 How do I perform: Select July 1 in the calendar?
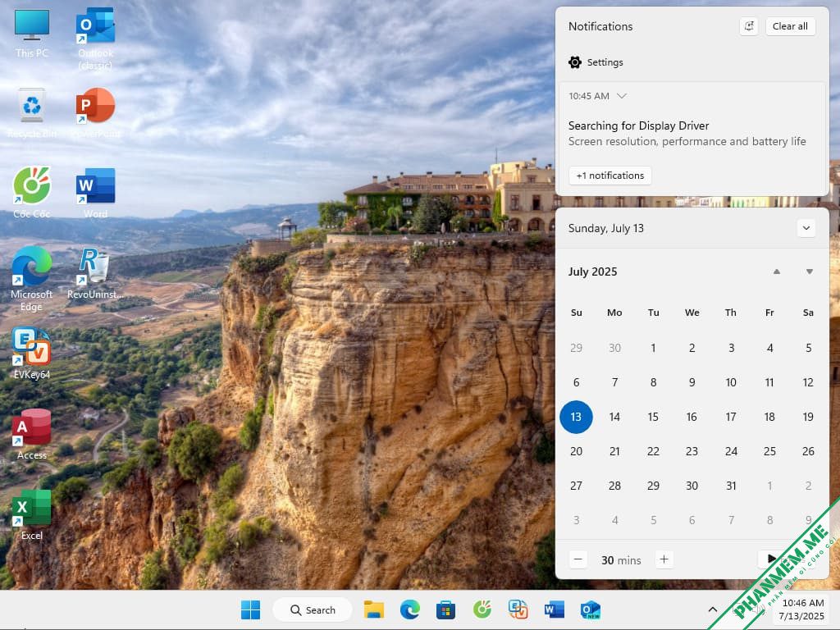tap(653, 348)
